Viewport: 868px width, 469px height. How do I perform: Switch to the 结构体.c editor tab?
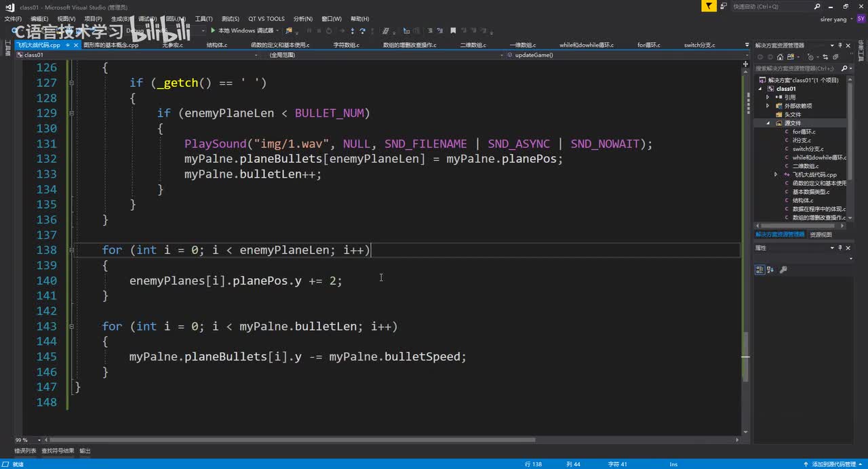pyautogui.click(x=217, y=45)
